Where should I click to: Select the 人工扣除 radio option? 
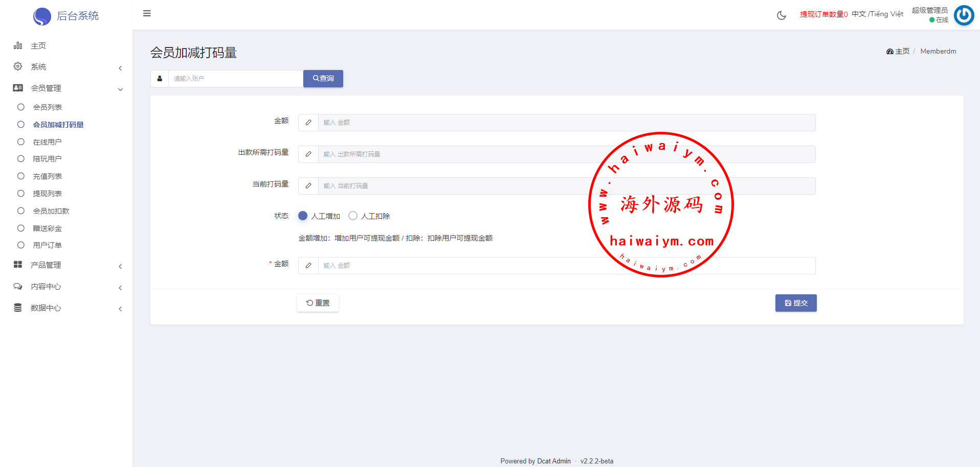point(353,216)
